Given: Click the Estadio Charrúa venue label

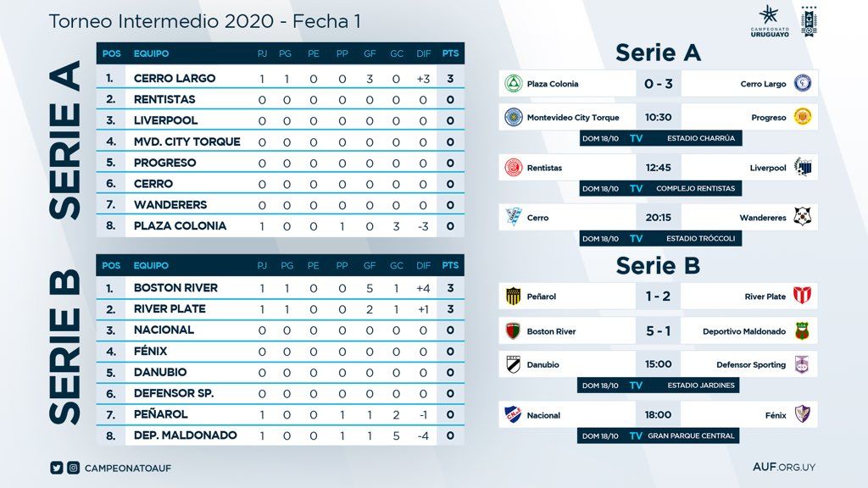Looking at the screenshot, I should [x=700, y=138].
